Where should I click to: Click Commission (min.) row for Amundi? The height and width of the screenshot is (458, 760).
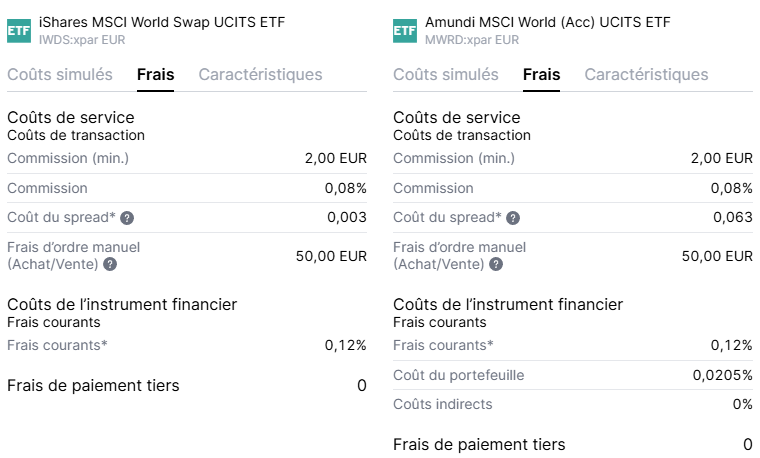pos(572,158)
